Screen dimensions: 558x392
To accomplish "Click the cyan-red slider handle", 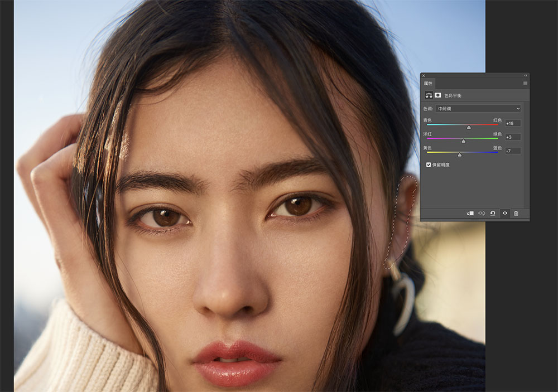I will (469, 127).
